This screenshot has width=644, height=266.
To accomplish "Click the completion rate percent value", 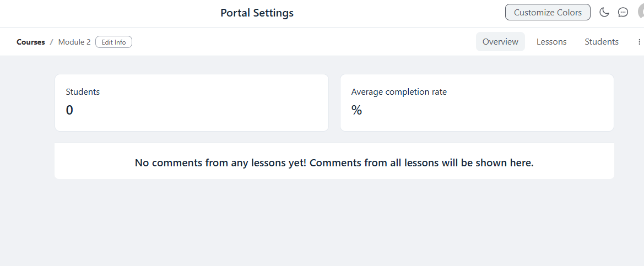I will (x=356, y=110).
